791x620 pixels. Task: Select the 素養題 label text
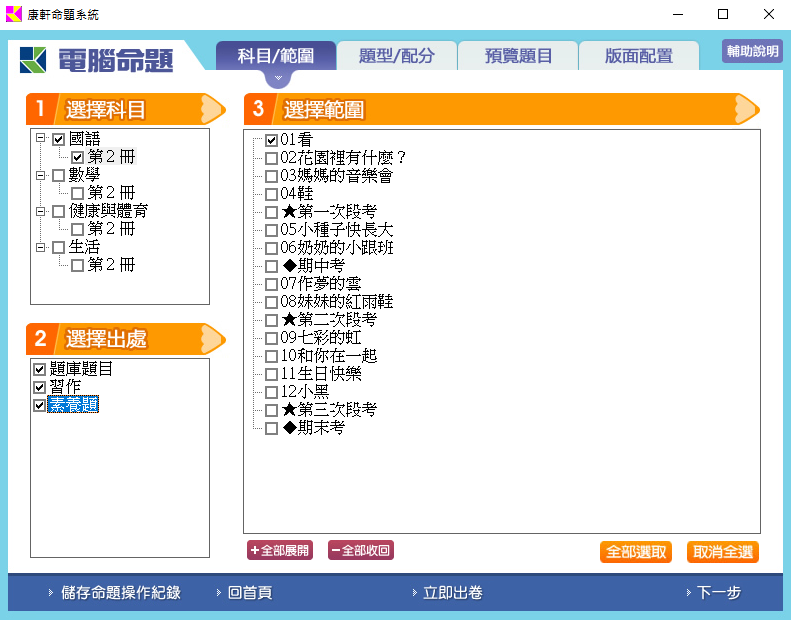pos(74,405)
